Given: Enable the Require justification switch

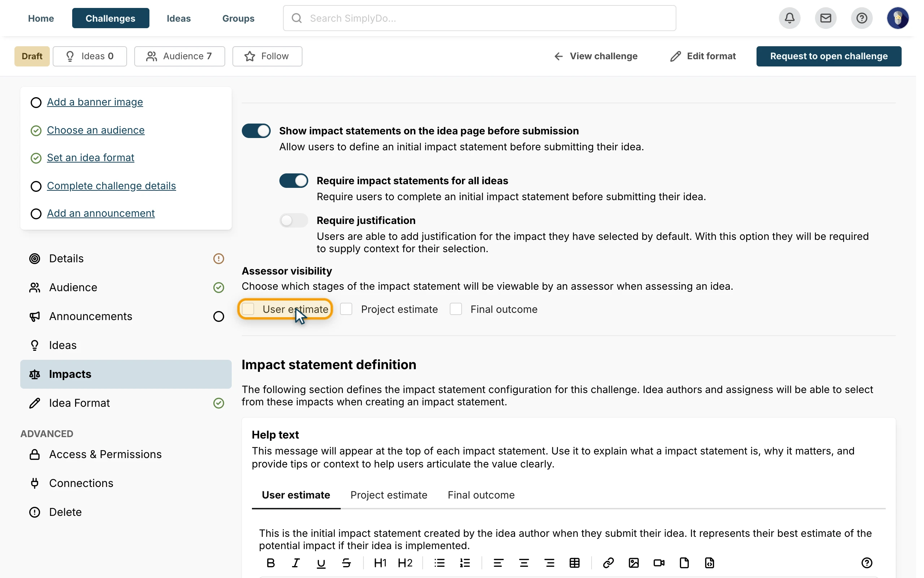Looking at the screenshot, I should (x=293, y=220).
